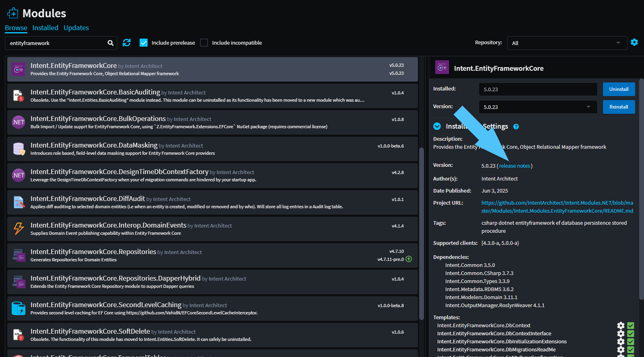This screenshot has height=357, width=644.
Task: Select Intent.EntityFrameworkCore.DataMasking row title
Action: pyautogui.click(x=94, y=145)
